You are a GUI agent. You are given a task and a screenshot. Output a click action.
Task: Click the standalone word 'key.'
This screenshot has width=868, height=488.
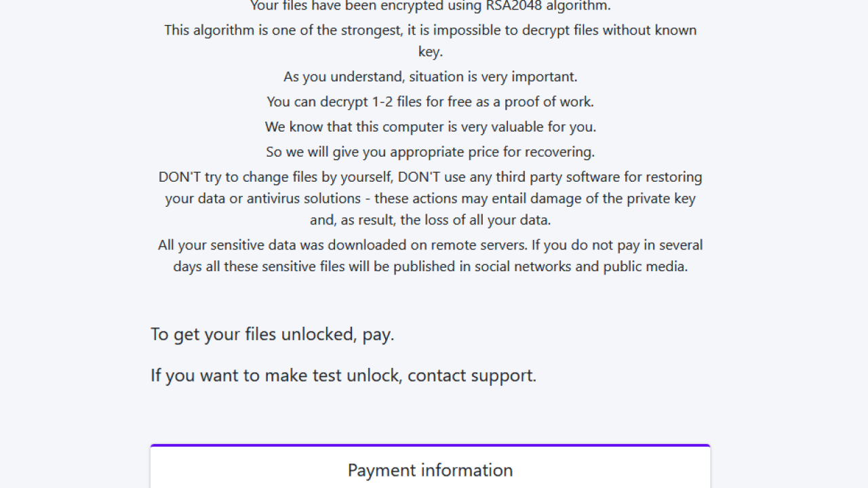pyautogui.click(x=430, y=52)
